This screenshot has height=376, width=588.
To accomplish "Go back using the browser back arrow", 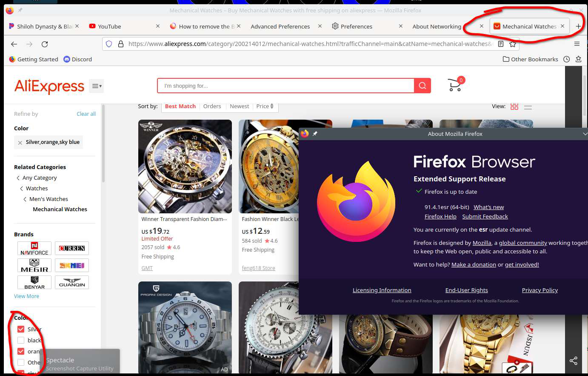I will (x=14, y=44).
